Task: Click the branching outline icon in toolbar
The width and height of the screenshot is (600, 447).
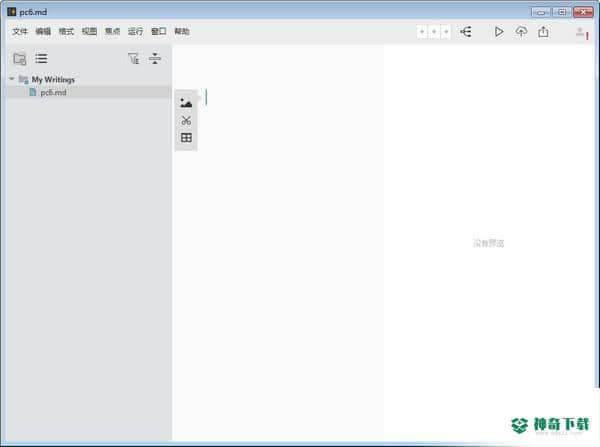Action: (x=466, y=32)
